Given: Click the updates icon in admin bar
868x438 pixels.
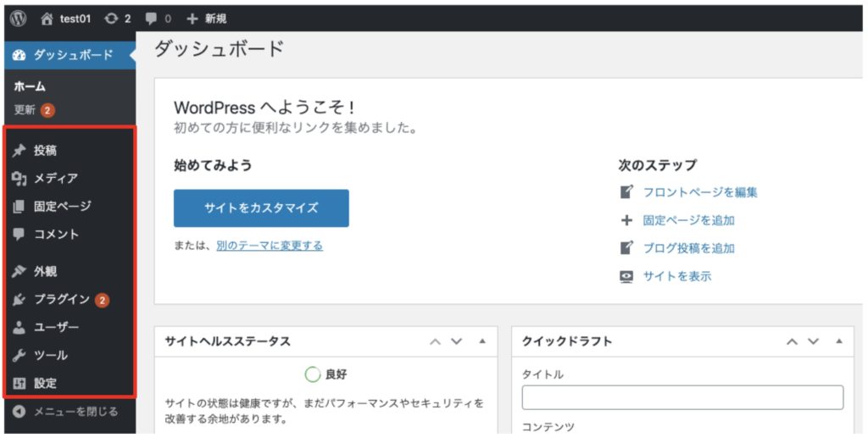Looking at the screenshot, I should click(x=111, y=18).
